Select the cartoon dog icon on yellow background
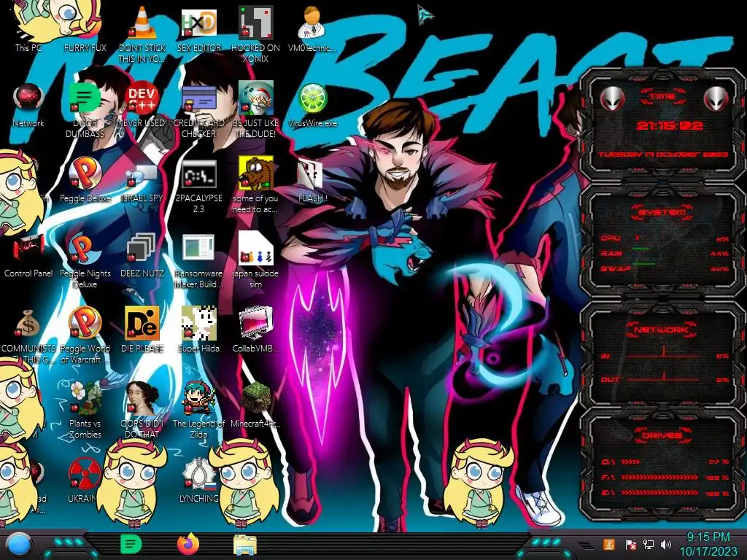Screen dimensions: 747x560 [255, 174]
